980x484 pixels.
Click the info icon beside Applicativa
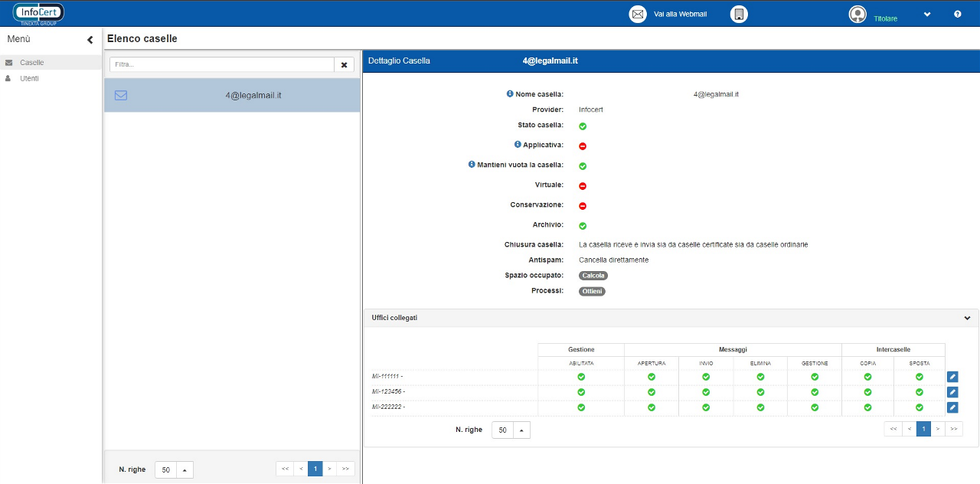(x=518, y=145)
